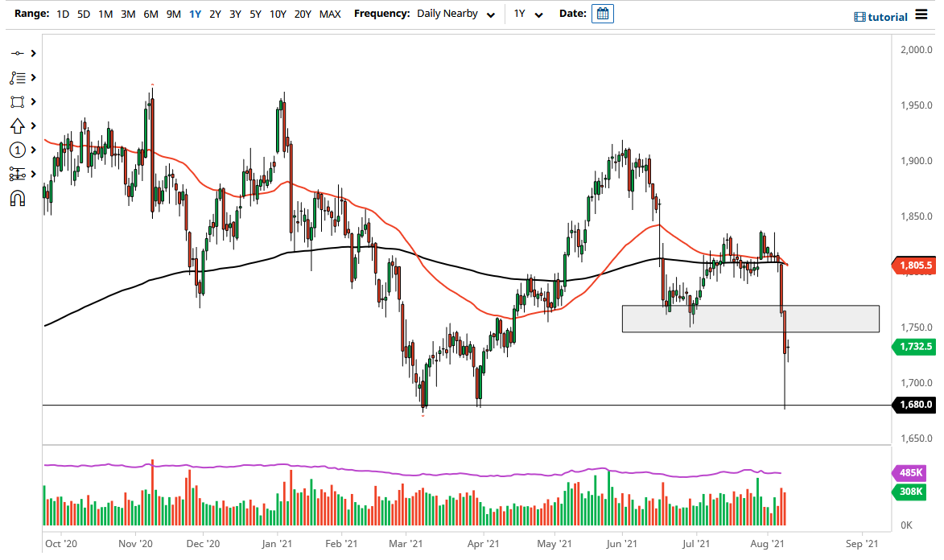Expand the rectangle shape options chevron

[34, 101]
